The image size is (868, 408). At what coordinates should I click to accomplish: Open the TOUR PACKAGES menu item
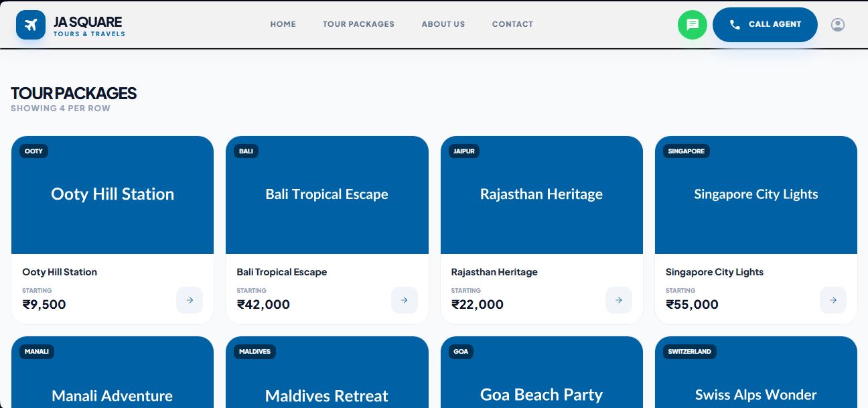(359, 24)
